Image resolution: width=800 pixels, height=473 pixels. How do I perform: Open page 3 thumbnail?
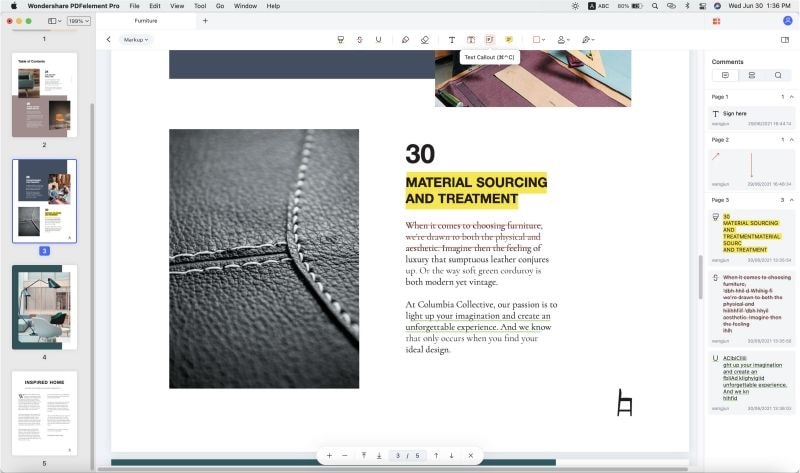click(x=44, y=201)
